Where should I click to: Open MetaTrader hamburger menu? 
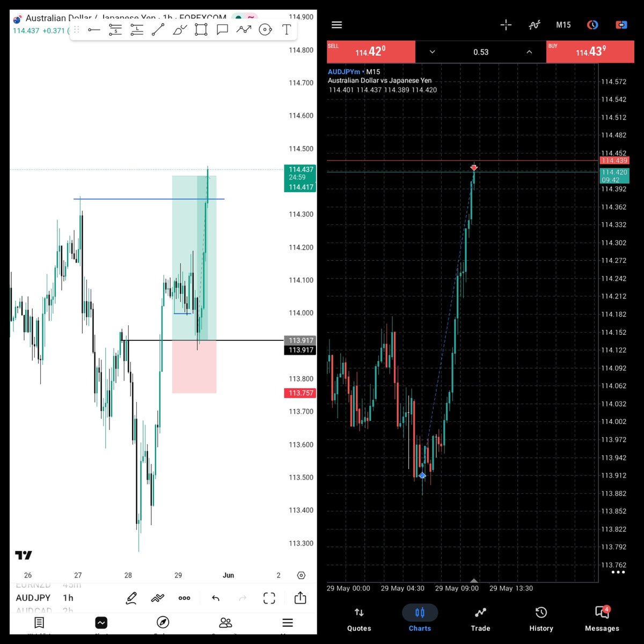tap(336, 25)
